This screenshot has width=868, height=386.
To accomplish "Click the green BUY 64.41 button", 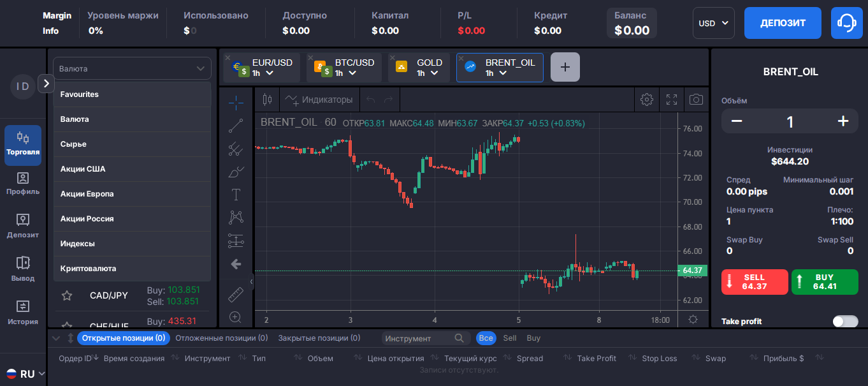I will pyautogui.click(x=824, y=282).
